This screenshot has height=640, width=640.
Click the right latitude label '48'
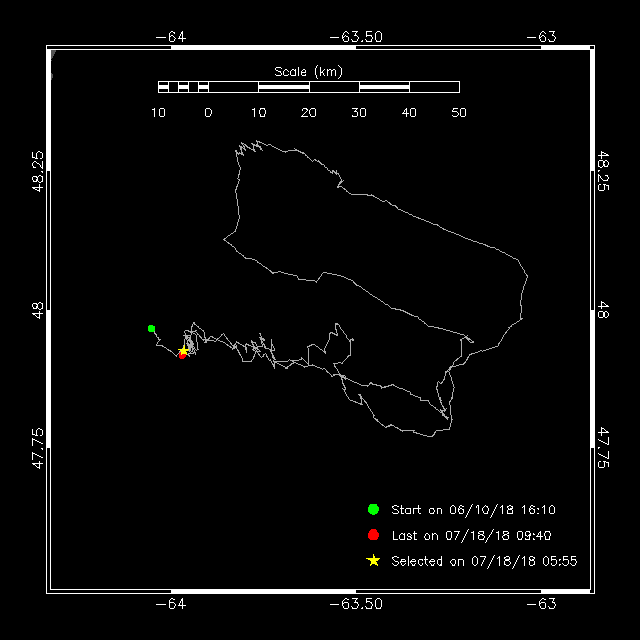(x=603, y=310)
